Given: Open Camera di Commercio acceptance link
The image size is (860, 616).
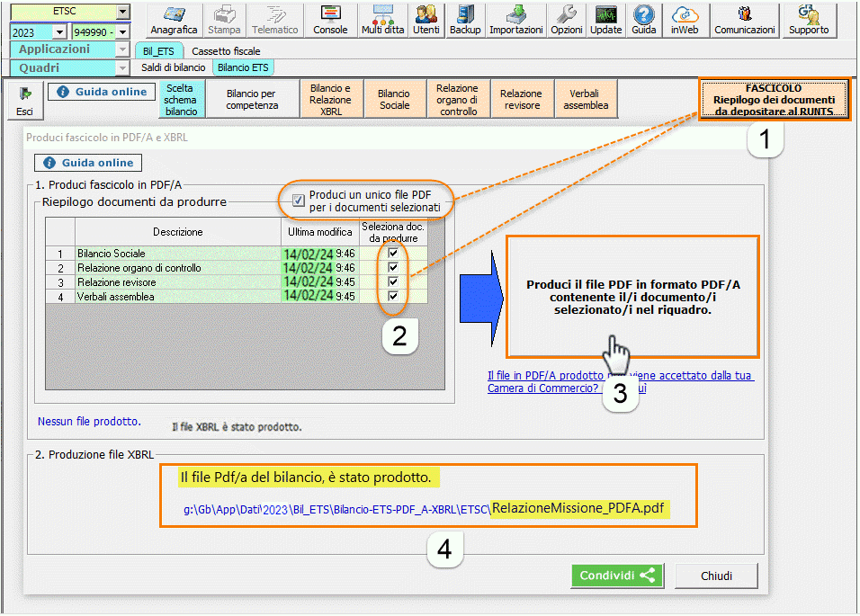Looking at the screenshot, I should coord(621,381).
